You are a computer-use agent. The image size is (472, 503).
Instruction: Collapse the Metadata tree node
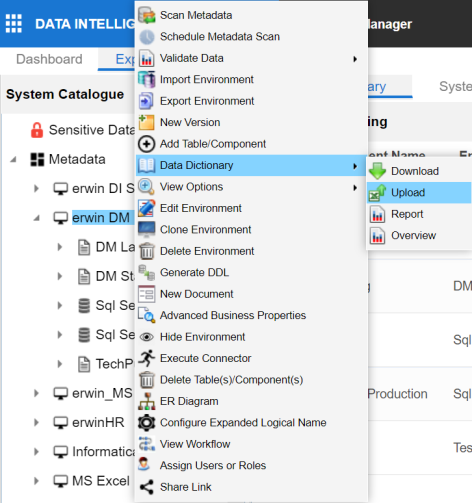click(13, 160)
